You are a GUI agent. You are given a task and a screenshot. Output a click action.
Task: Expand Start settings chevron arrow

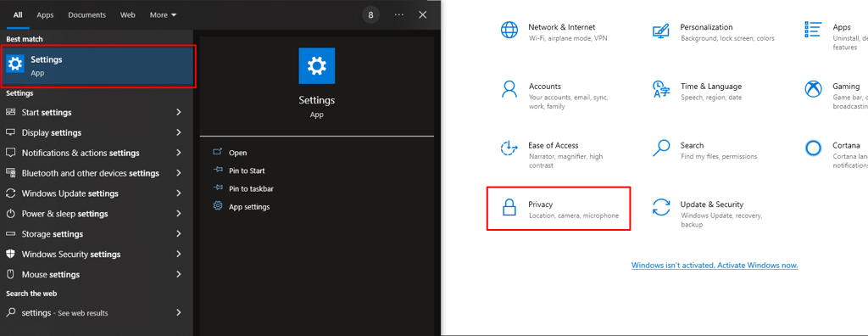(178, 112)
